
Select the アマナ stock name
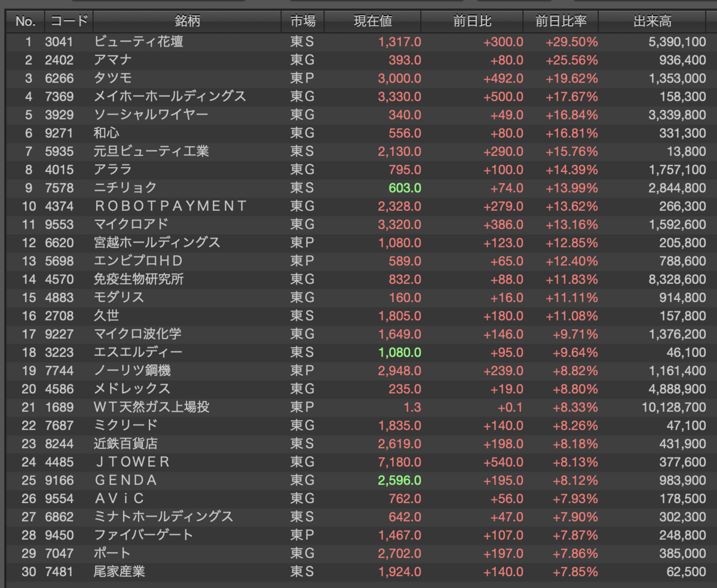pos(113,60)
